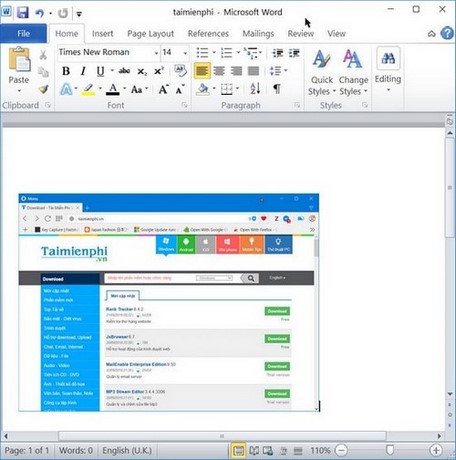Click the zoom slider handle
The image size is (456, 460).
[389, 450]
